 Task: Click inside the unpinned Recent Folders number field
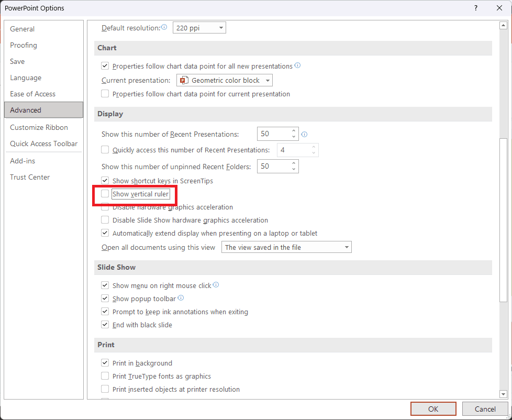click(272, 166)
